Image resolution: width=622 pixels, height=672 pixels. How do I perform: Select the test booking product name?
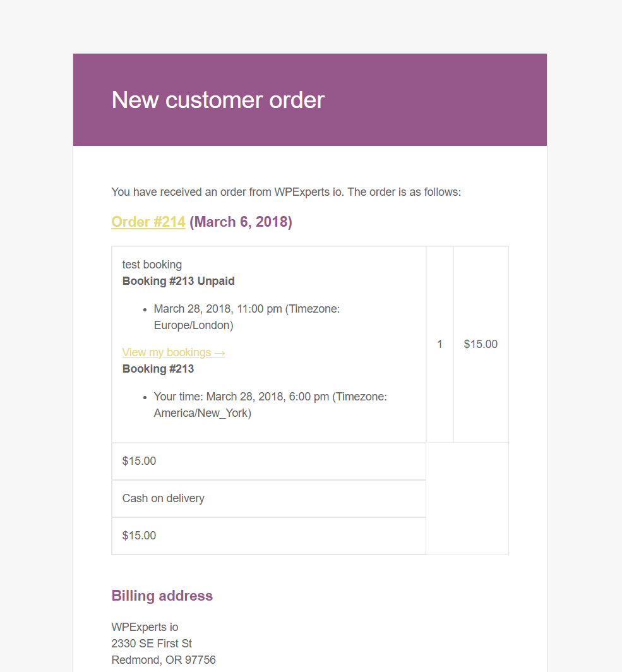(x=152, y=265)
